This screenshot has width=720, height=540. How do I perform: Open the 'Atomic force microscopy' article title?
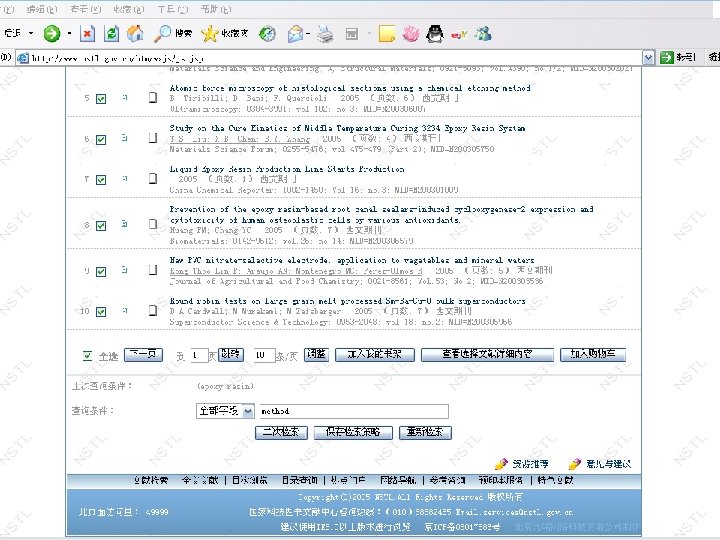[x=350, y=88]
